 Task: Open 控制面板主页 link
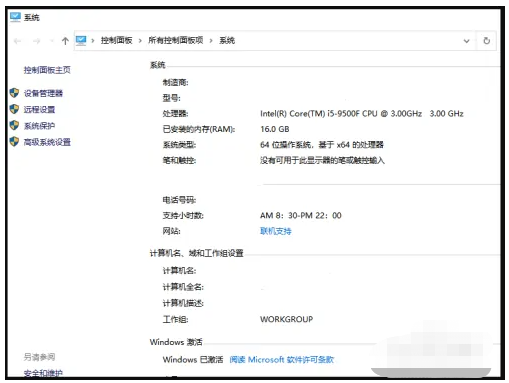coord(47,70)
